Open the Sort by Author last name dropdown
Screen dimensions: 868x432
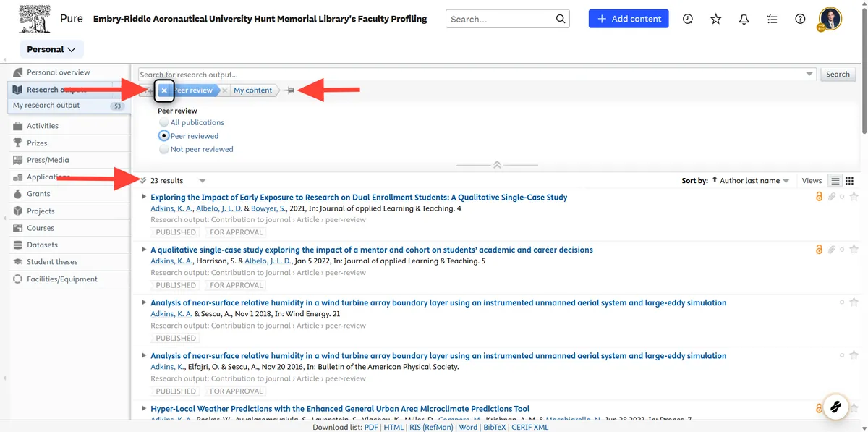[754, 181]
